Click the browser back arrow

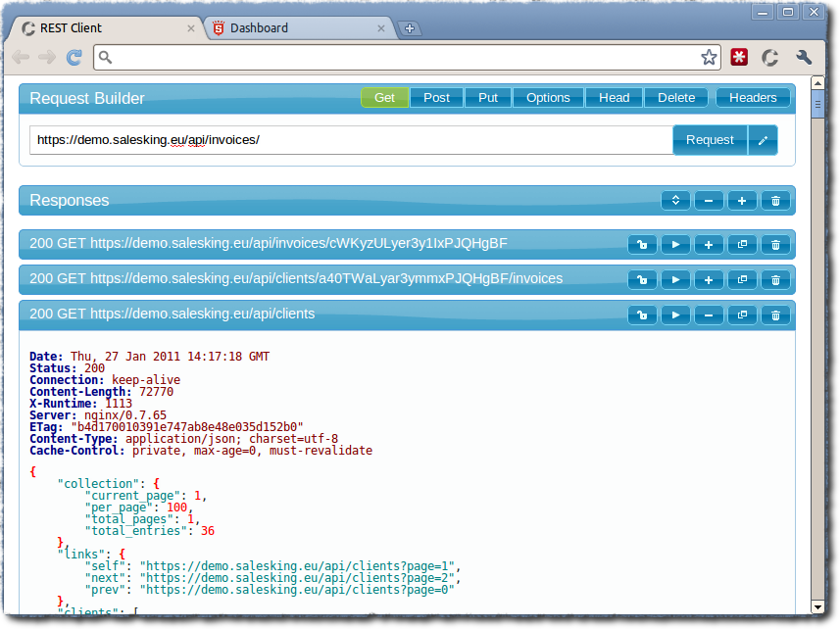point(21,57)
